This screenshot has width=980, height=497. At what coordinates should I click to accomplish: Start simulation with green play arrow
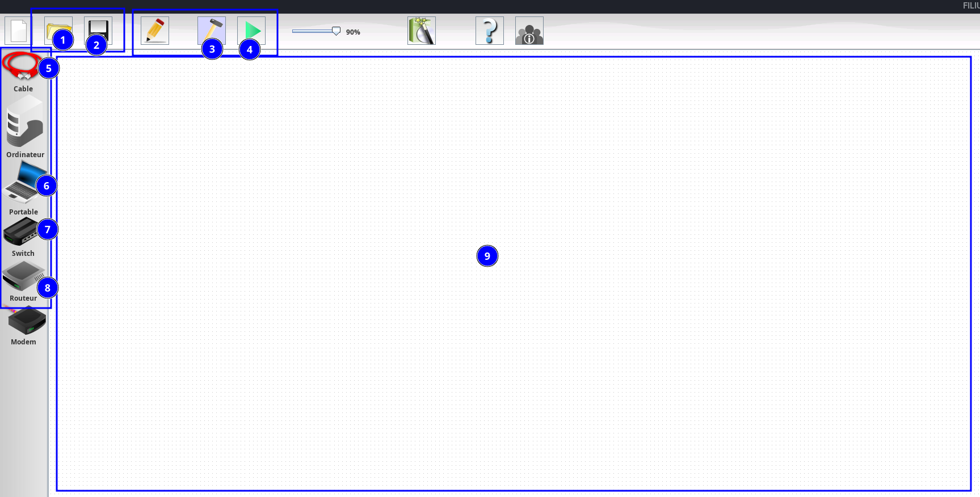(251, 31)
